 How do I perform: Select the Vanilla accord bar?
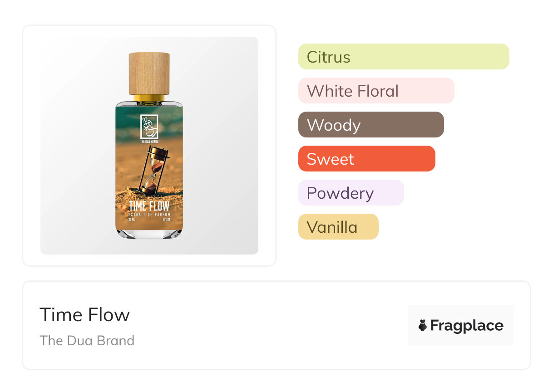point(338,227)
